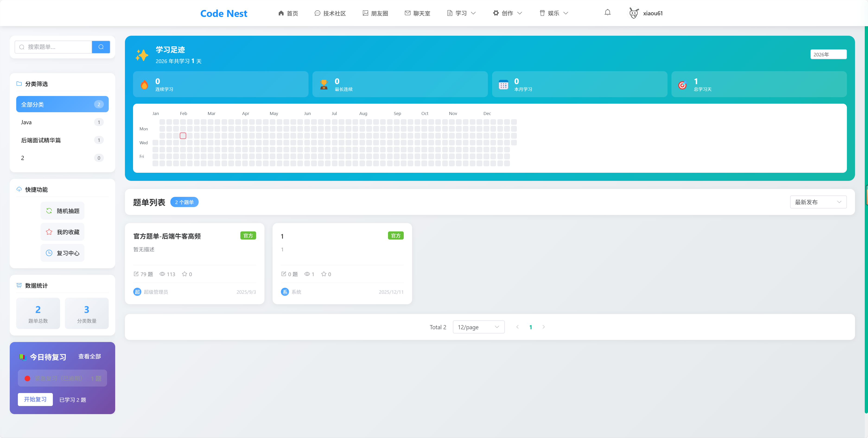Click the 开始复习 button
Image resolution: width=868 pixels, height=438 pixels.
35,399
